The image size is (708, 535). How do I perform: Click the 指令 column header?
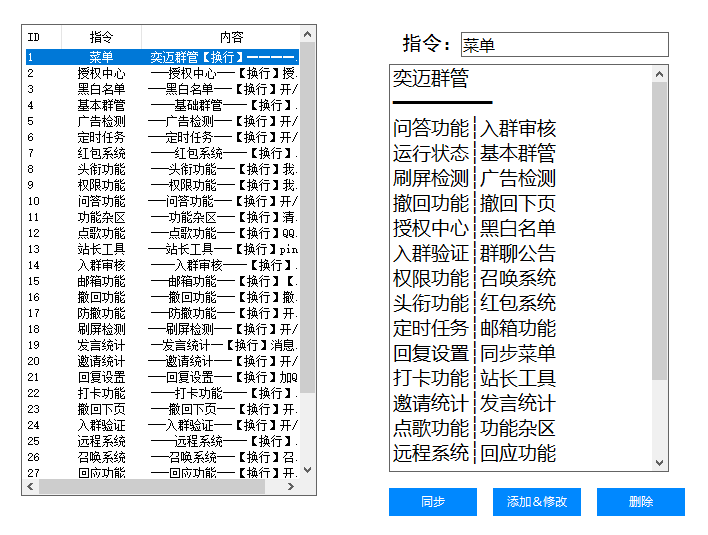tap(101, 37)
